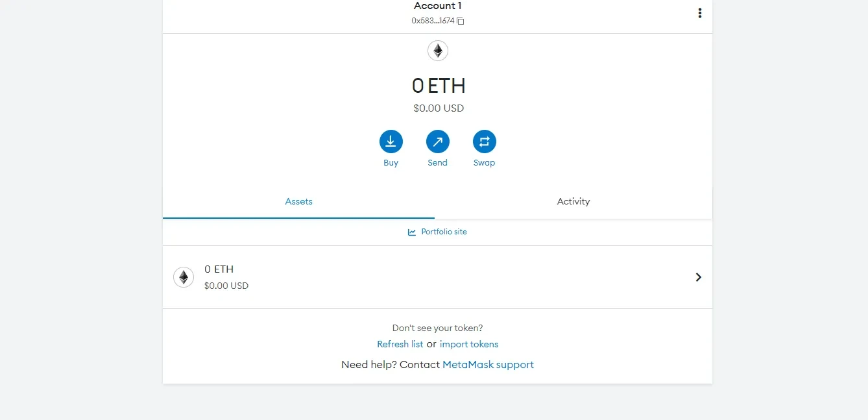Click the Ethereum logo above the main balance
The width and height of the screenshot is (868, 420).
tap(438, 51)
